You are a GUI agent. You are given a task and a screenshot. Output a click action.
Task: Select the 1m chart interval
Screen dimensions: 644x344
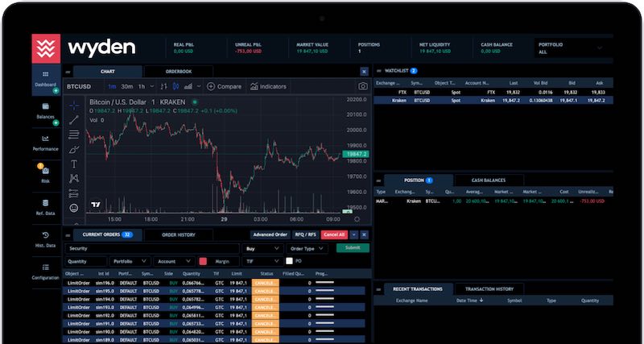(112, 86)
